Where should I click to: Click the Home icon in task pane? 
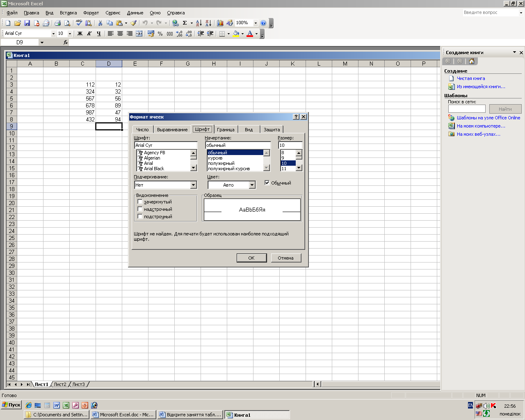click(472, 61)
